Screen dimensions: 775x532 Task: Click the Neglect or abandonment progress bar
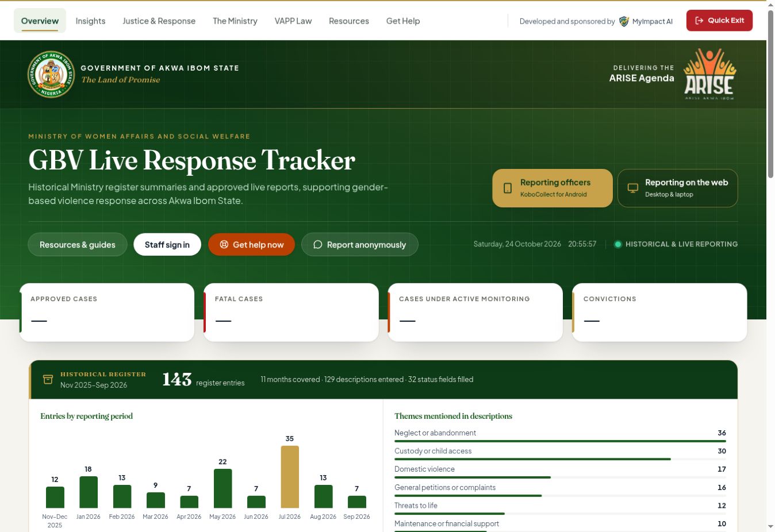(560, 441)
